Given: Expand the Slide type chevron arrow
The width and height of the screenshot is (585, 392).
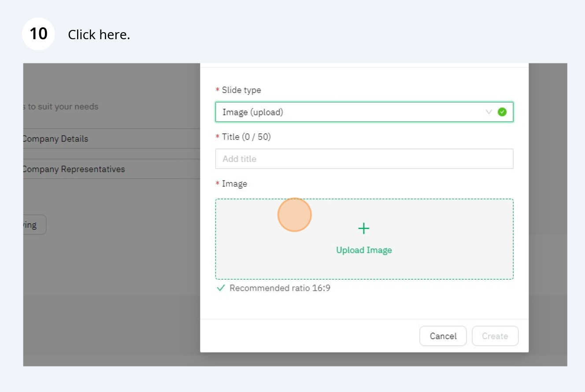Looking at the screenshot, I should (x=489, y=112).
